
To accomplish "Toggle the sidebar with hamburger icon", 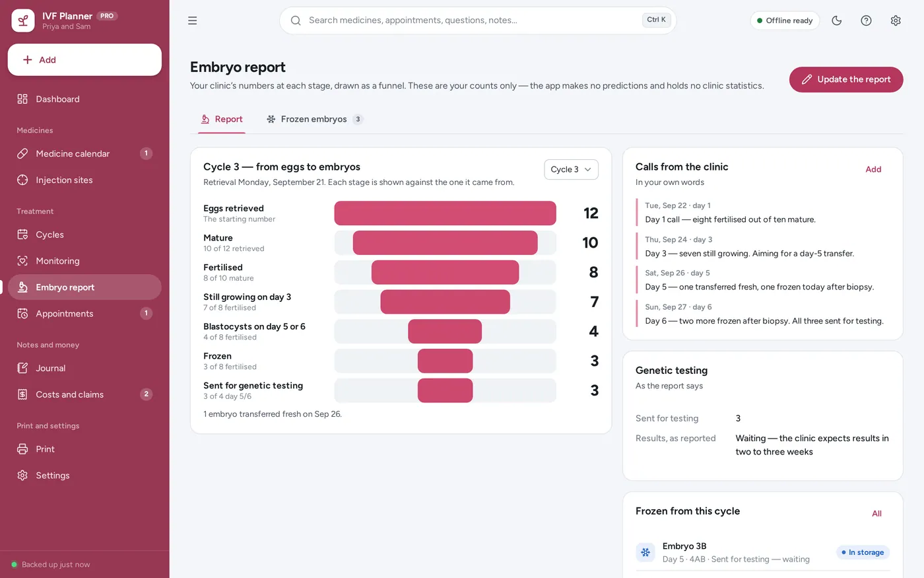I will pyautogui.click(x=193, y=20).
